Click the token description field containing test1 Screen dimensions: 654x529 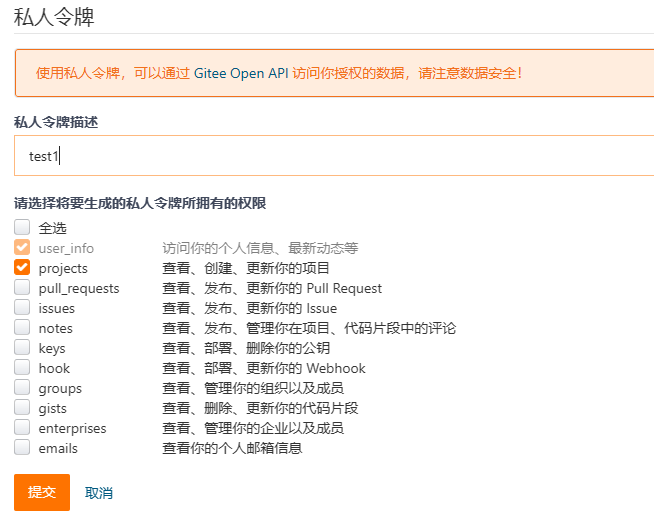330,156
